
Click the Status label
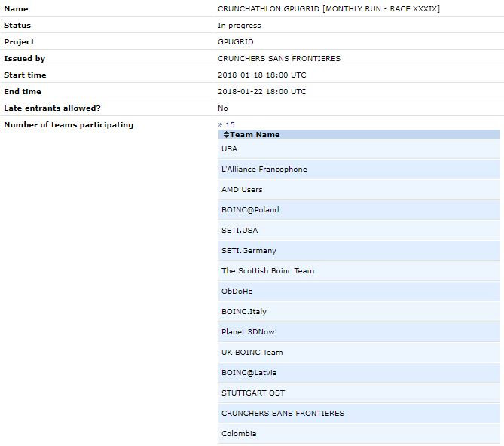(17, 26)
